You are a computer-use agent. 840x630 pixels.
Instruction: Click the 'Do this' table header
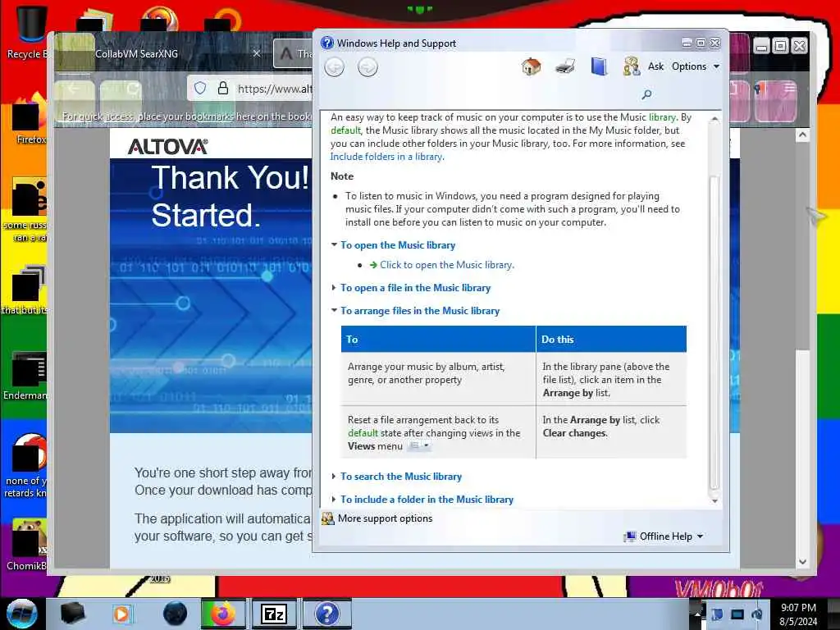[611, 339]
